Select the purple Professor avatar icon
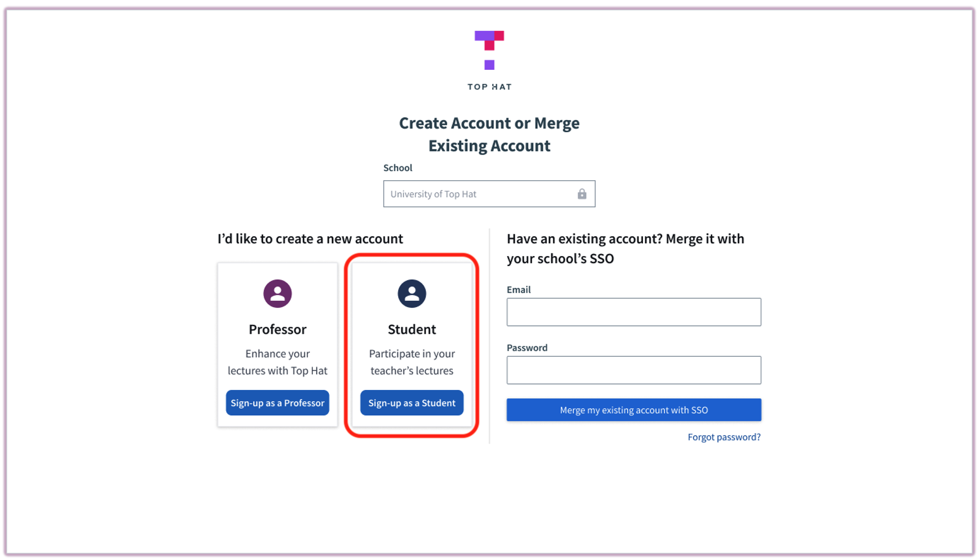 click(277, 293)
